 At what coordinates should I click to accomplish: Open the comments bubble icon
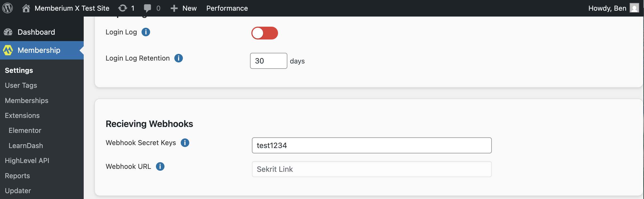(x=147, y=8)
